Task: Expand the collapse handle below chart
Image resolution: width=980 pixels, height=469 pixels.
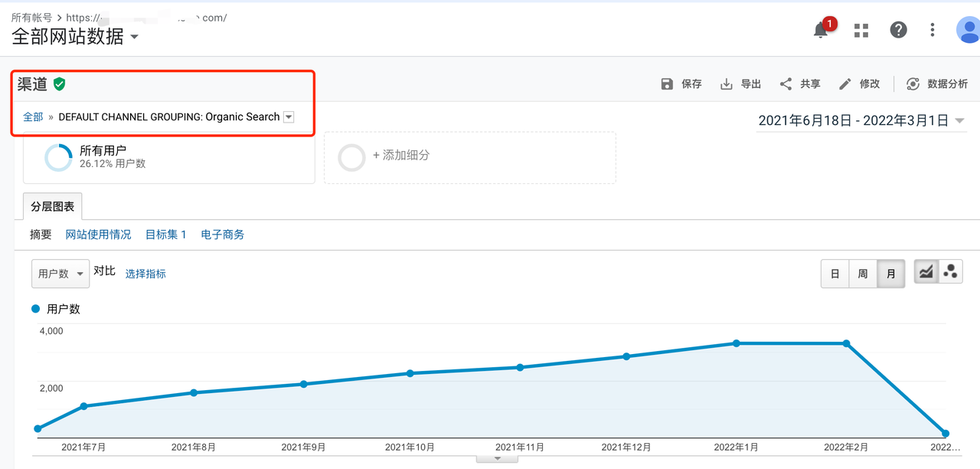Action: pyautogui.click(x=497, y=458)
